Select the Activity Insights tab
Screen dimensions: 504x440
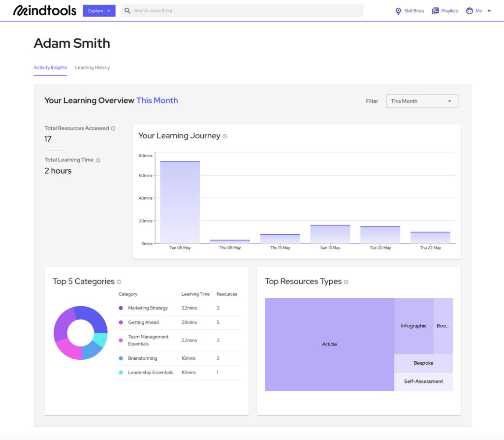pyautogui.click(x=50, y=67)
